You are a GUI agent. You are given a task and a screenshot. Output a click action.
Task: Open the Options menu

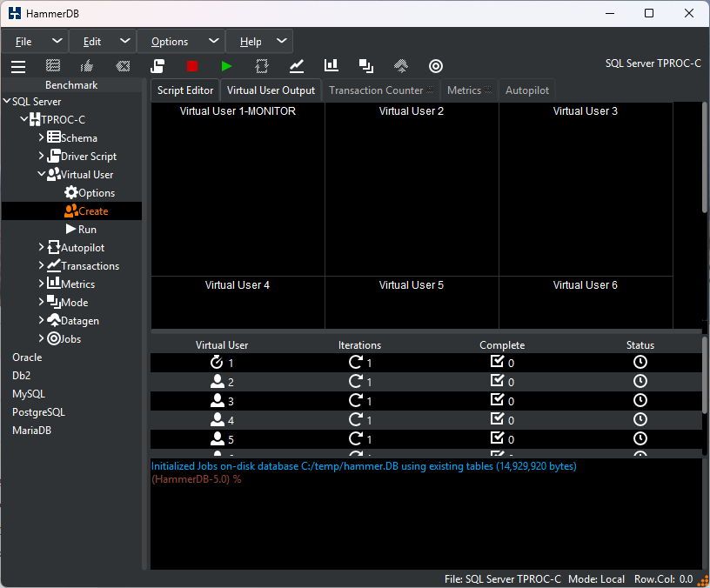click(181, 42)
